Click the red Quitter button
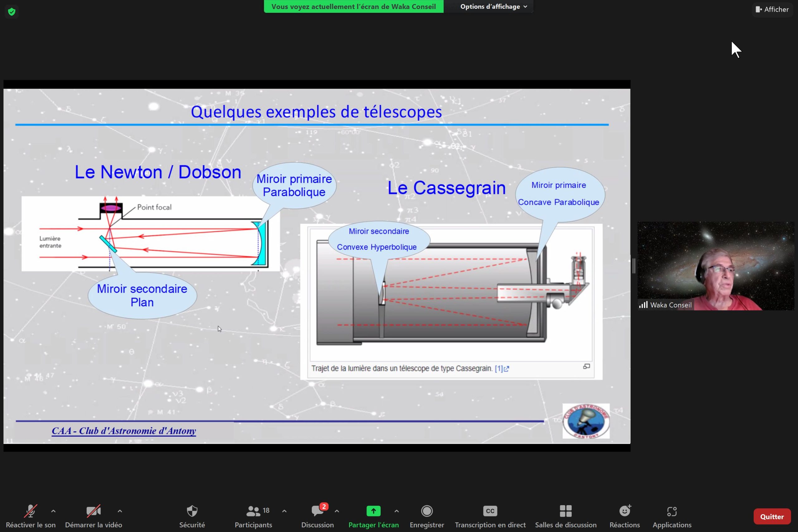Screen dimensions: 798x532 (772, 517)
